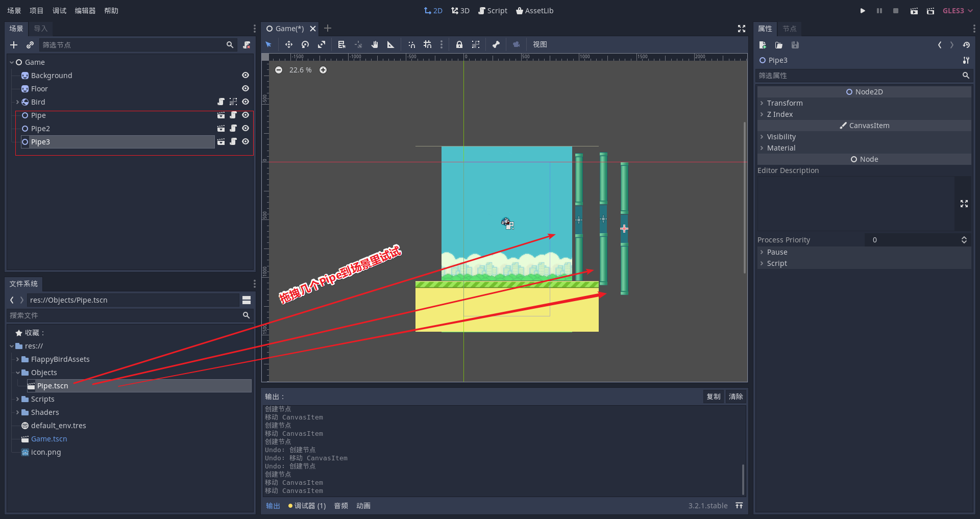
Task: Click the 清除 output button
Action: pos(736,397)
